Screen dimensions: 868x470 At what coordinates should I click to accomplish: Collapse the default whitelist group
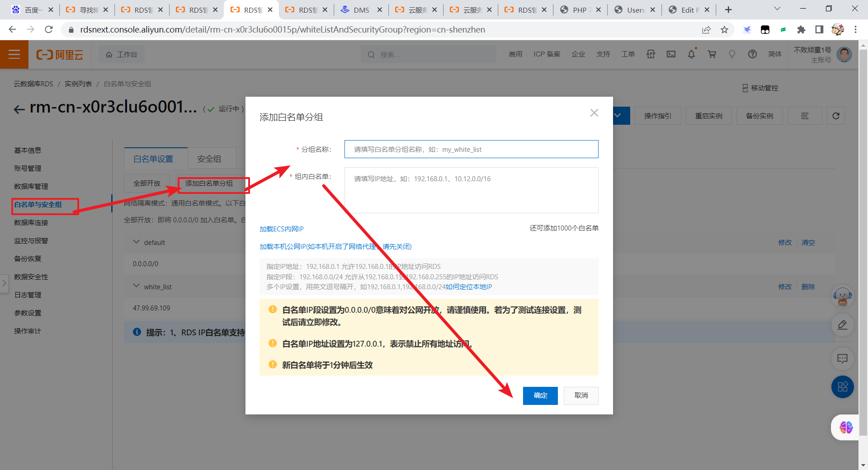coord(136,242)
